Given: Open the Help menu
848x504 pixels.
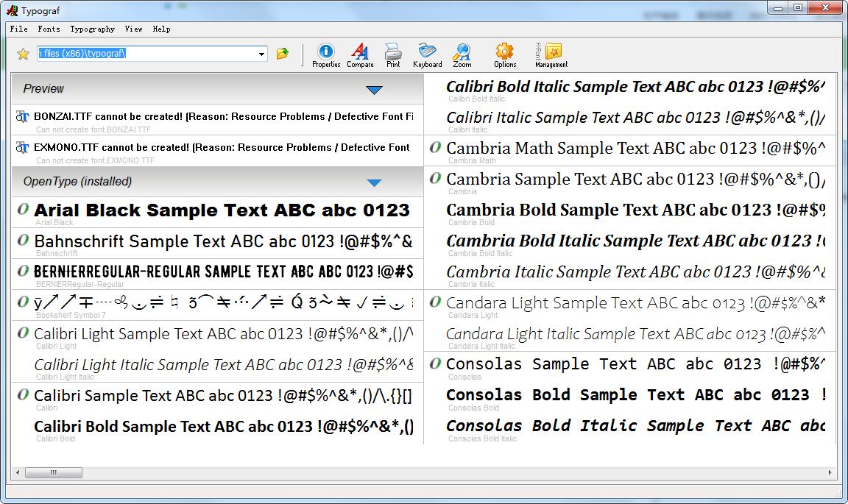Looking at the screenshot, I should tap(161, 29).
